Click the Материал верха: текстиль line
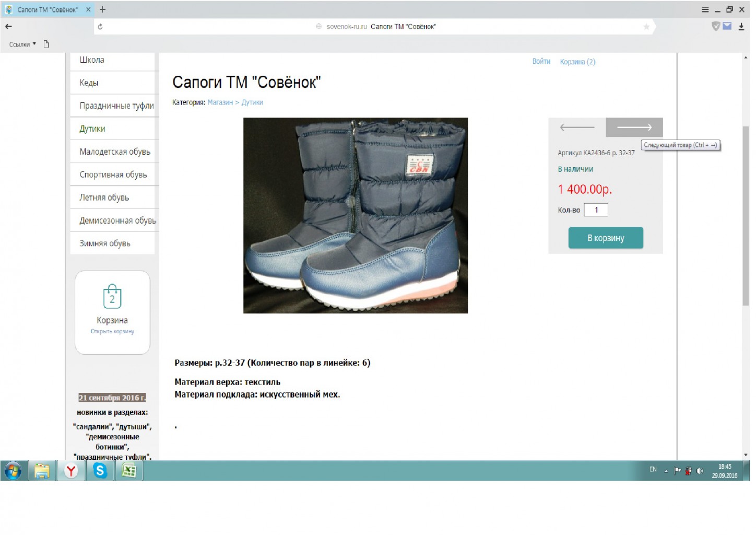Screen dimensions: 756x535 (228, 382)
